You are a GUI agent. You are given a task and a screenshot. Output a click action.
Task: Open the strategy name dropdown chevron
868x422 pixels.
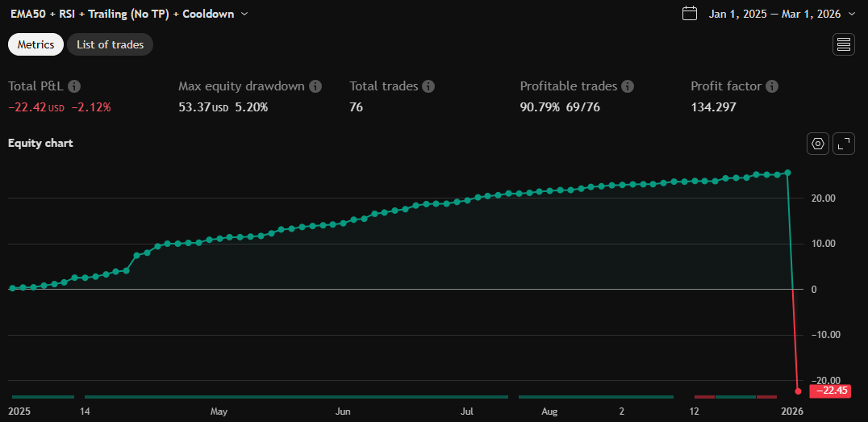coord(244,15)
